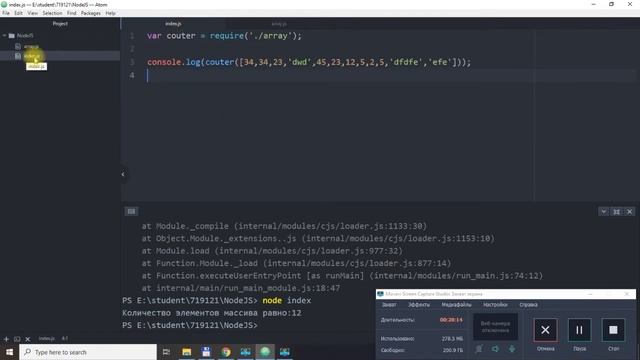Click console.log line 3 in editor
640x360 pixels.
tap(309, 62)
